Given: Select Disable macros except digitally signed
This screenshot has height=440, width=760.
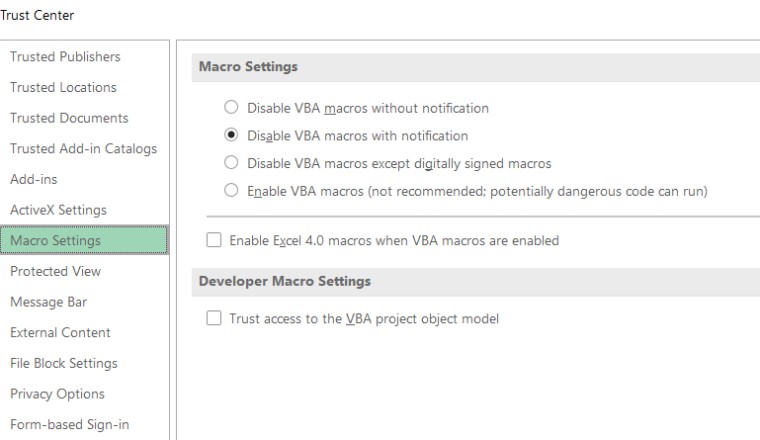Looking at the screenshot, I should pos(232,163).
